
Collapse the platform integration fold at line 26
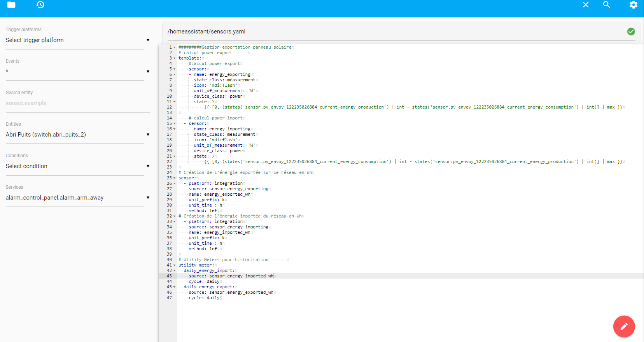pos(175,183)
